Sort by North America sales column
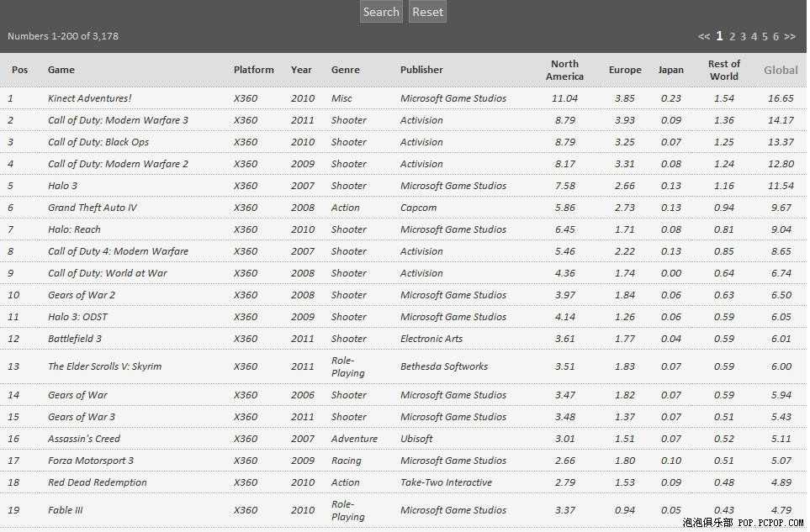The height and width of the screenshot is (532, 810). [564, 70]
